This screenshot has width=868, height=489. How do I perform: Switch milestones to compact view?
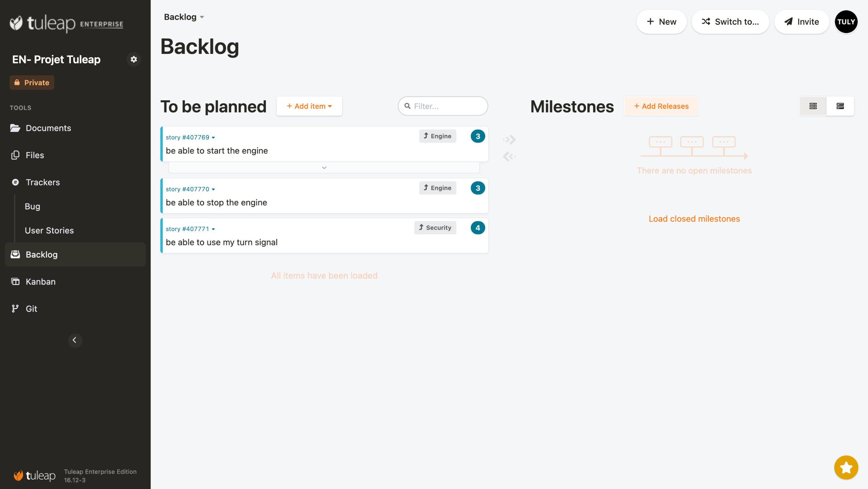813,106
